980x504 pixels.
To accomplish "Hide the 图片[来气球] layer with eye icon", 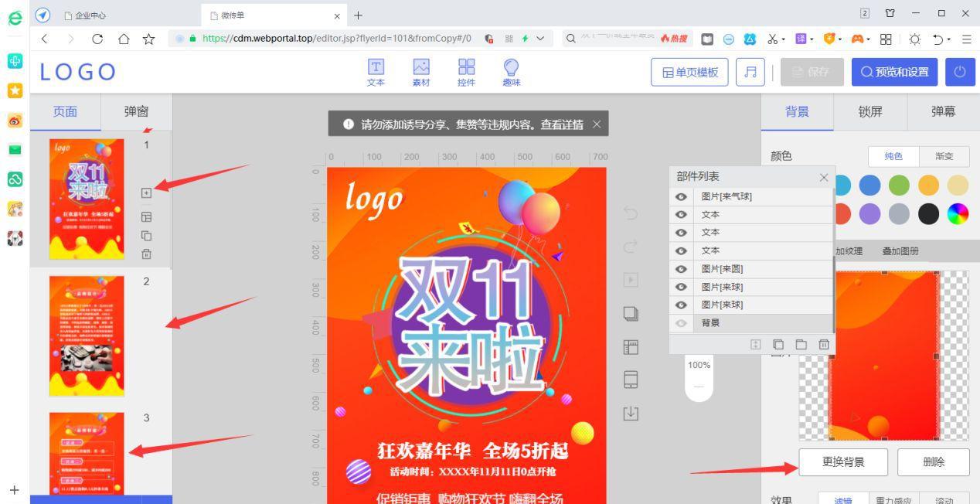I will pyautogui.click(x=681, y=197).
